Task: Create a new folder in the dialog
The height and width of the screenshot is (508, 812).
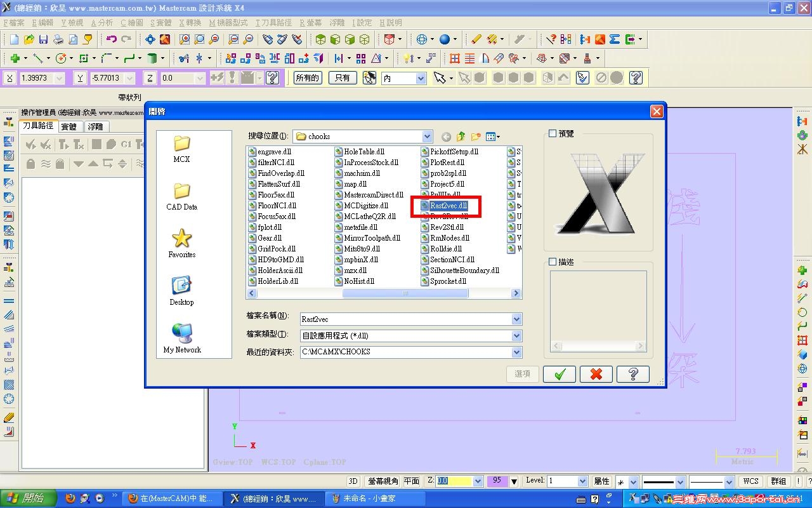Action: click(x=476, y=137)
